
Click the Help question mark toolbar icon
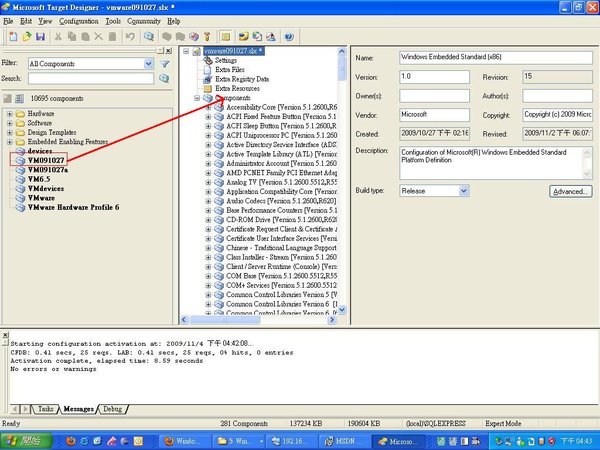289,36
